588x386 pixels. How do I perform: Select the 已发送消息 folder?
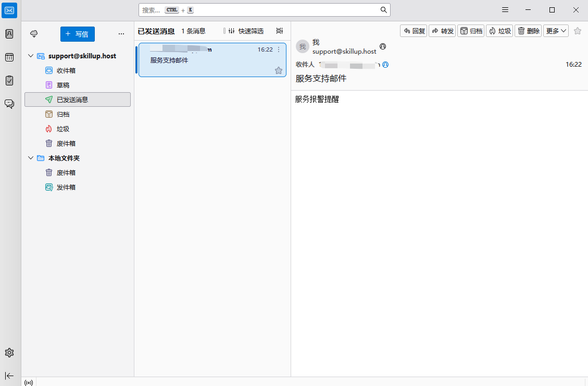[x=78, y=100]
